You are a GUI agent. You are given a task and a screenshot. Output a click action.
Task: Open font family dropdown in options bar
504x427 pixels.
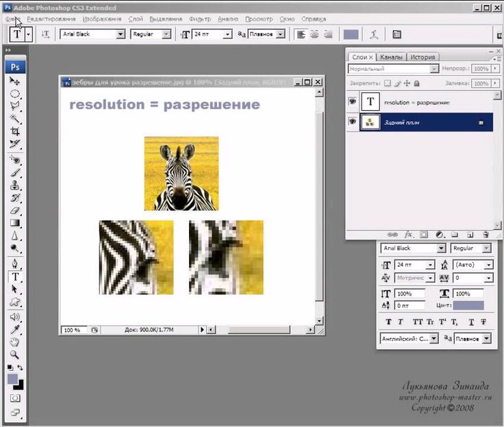click(x=121, y=34)
